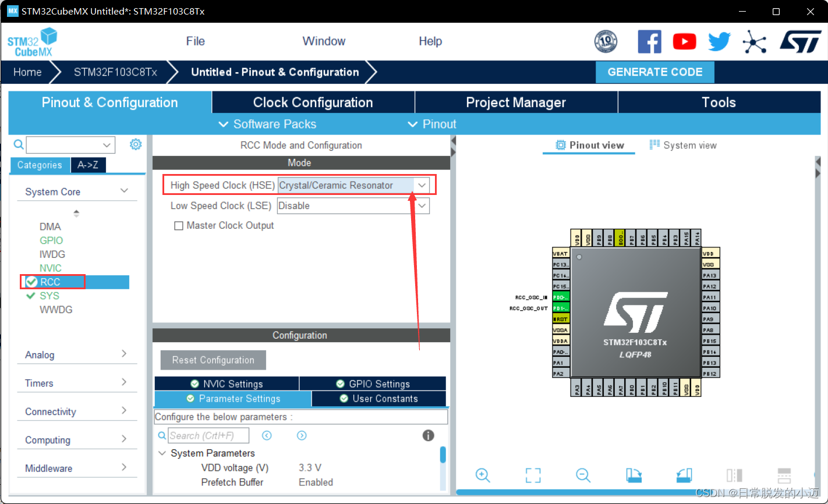Select DMA in System Core
The width and height of the screenshot is (828, 504).
(50, 226)
